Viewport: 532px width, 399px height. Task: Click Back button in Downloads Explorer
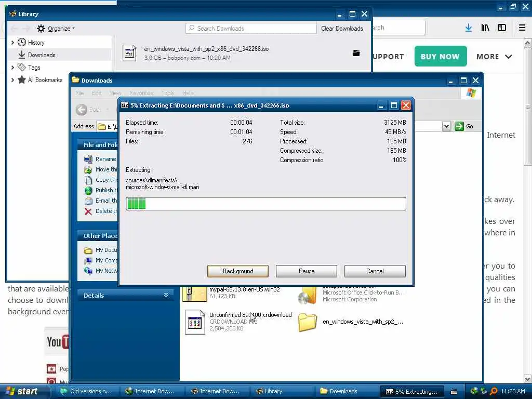(88, 110)
